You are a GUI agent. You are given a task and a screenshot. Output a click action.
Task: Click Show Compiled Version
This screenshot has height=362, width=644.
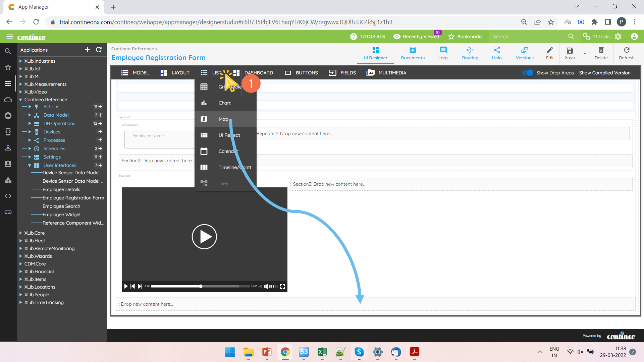point(604,73)
